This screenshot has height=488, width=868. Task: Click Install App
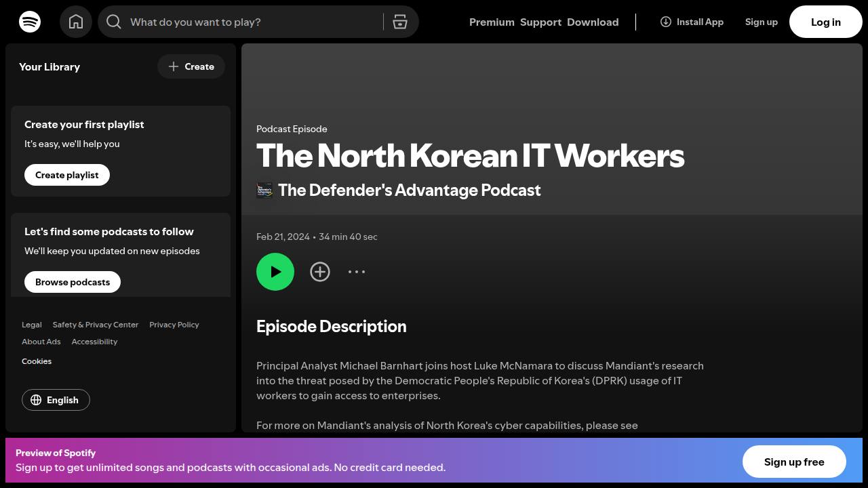point(692,22)
